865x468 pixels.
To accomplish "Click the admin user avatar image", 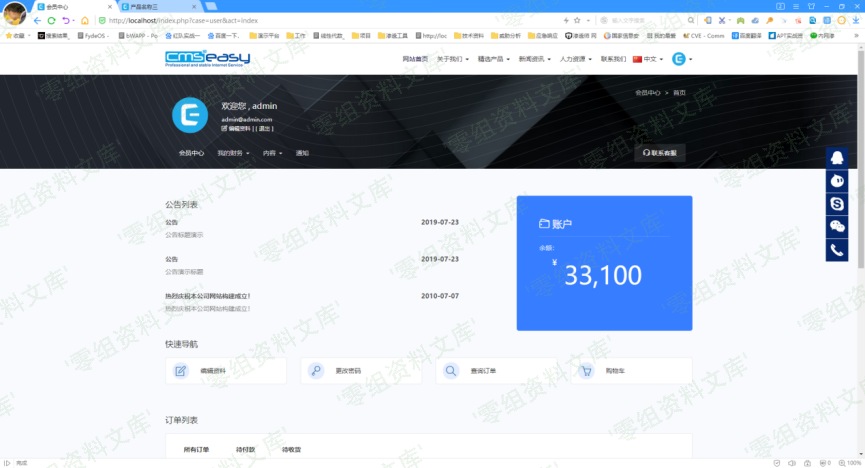I will point(188,113).
